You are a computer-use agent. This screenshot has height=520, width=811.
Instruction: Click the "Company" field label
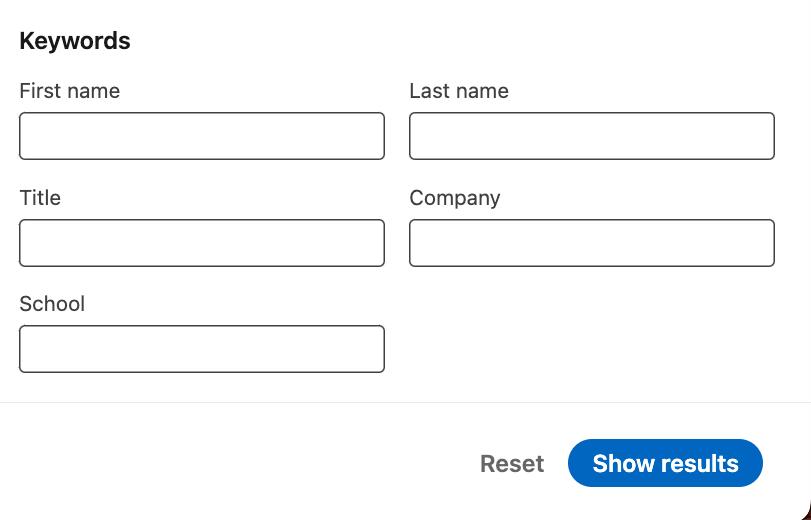click(454, 198)
